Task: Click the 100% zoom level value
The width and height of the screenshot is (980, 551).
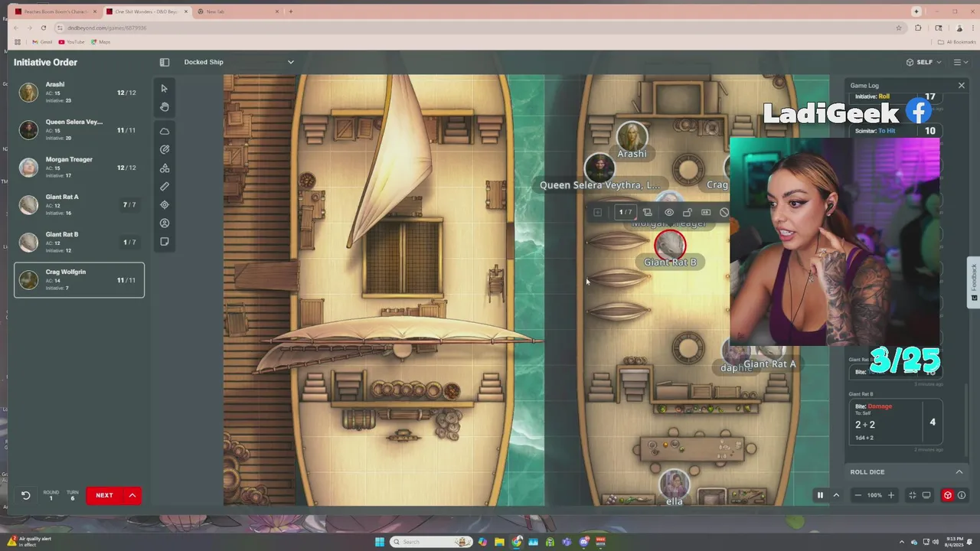Action: [x=874, y=495]
